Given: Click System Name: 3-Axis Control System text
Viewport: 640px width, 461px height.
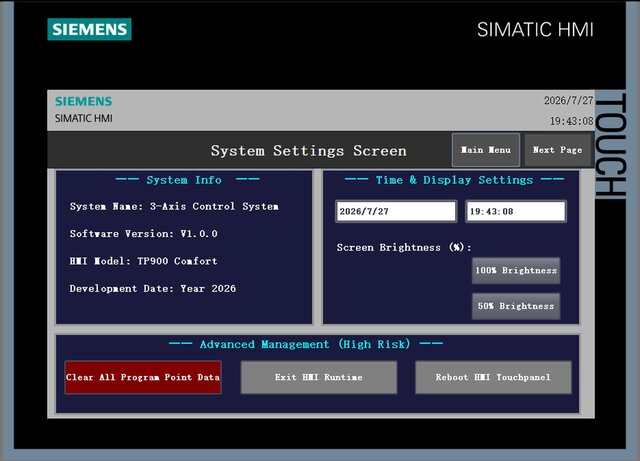Looking at the screenshot, I should [x=174, y=206].
